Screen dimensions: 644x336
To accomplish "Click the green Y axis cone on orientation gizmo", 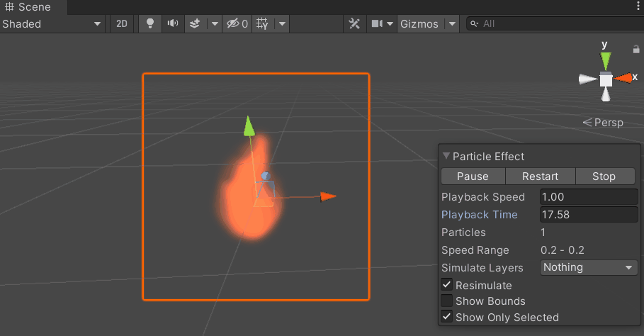I will pos(606,61).
